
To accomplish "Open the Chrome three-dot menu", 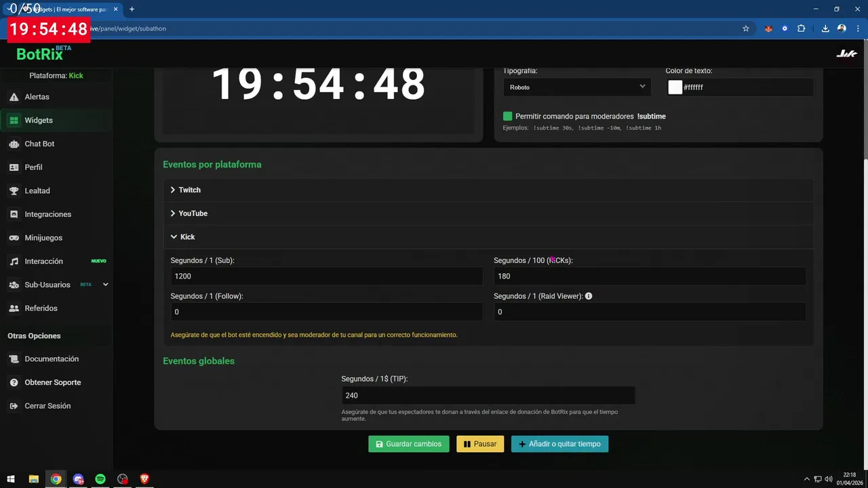I will click(x=857, y=28).
